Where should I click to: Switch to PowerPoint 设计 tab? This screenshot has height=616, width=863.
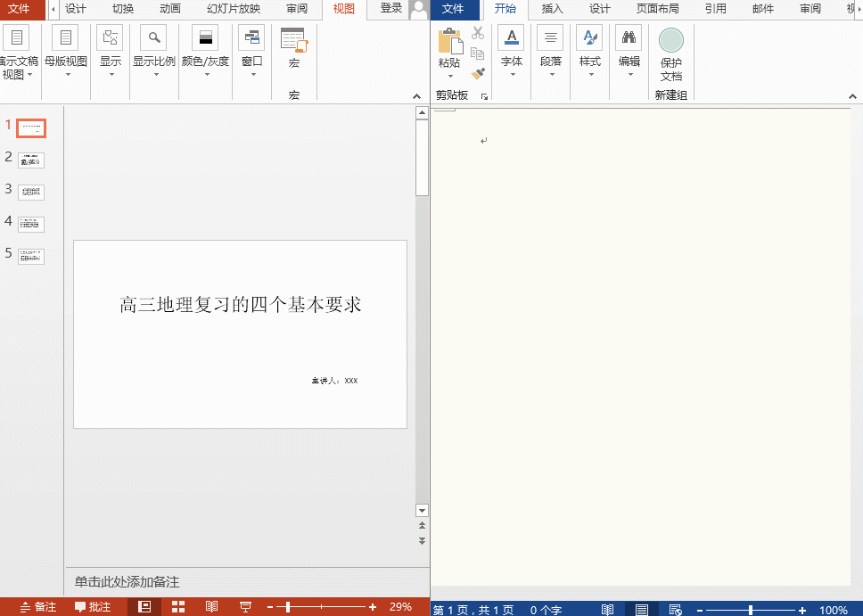(76, 9)
